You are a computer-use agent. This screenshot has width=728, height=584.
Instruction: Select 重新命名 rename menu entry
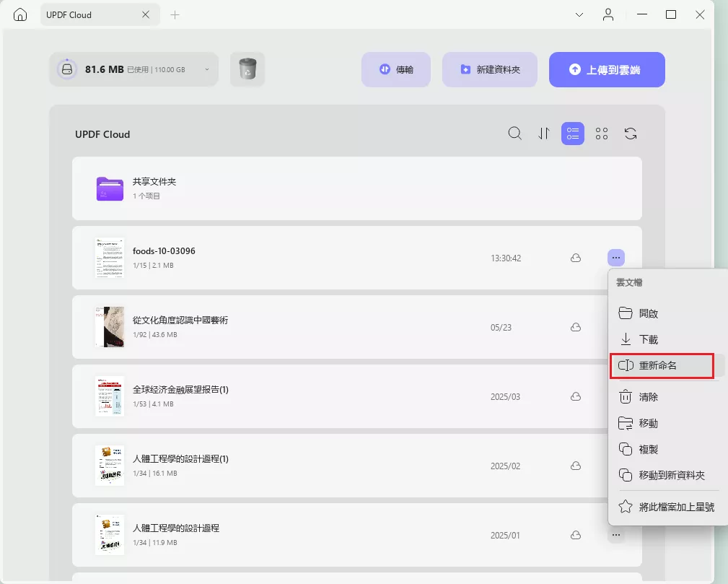click(667, 366)
